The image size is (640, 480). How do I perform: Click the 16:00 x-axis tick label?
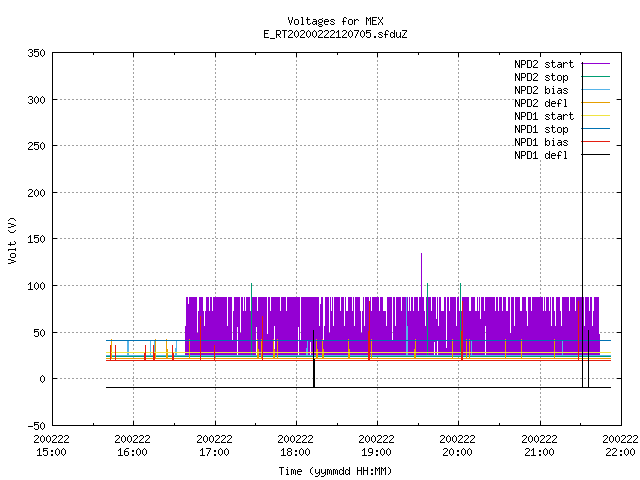pyautogui.click(x=132, y=452)
